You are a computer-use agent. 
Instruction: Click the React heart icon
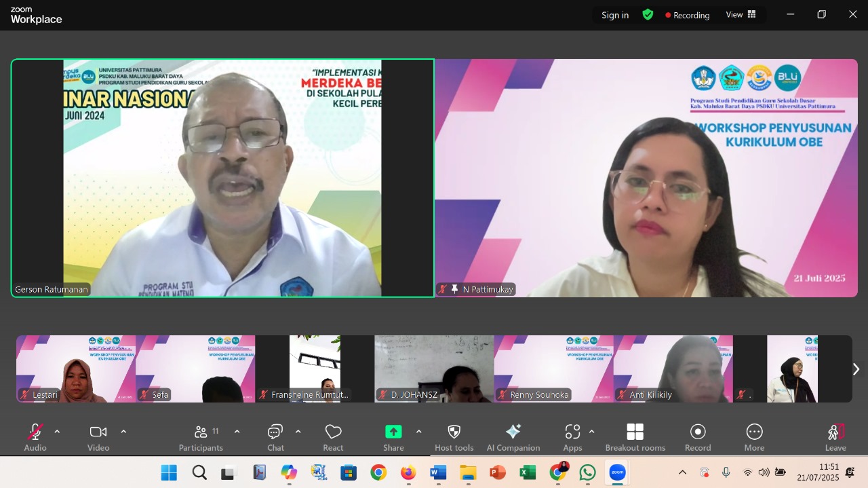point(333,437)
